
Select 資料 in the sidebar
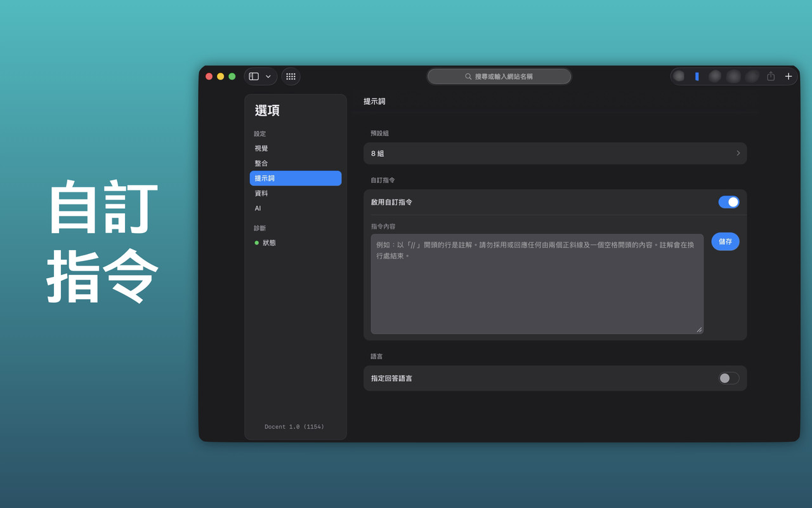click(x=296, y=193)
